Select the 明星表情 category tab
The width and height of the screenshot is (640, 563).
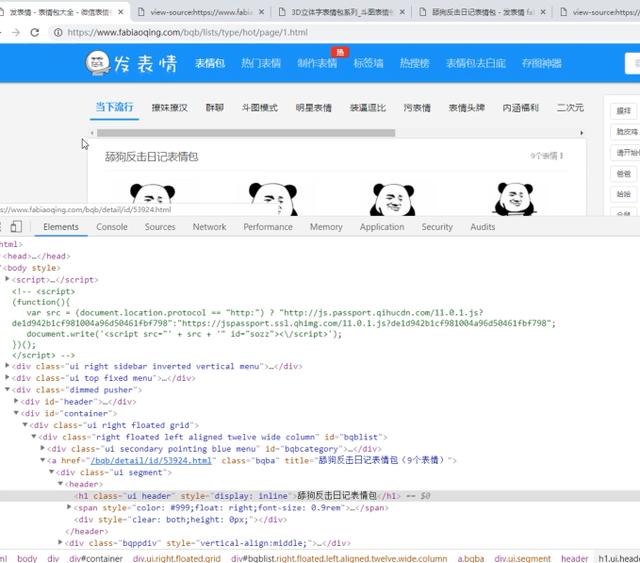(313, 108)
